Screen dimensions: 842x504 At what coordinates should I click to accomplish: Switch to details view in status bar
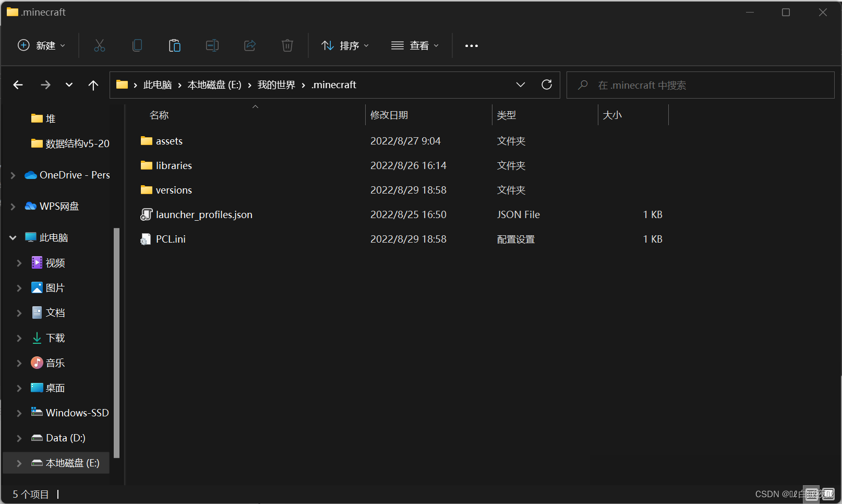click(811, 494)
